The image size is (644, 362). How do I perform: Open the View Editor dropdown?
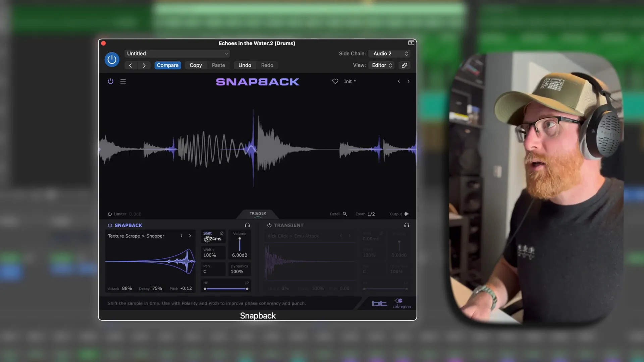point(381,65)
